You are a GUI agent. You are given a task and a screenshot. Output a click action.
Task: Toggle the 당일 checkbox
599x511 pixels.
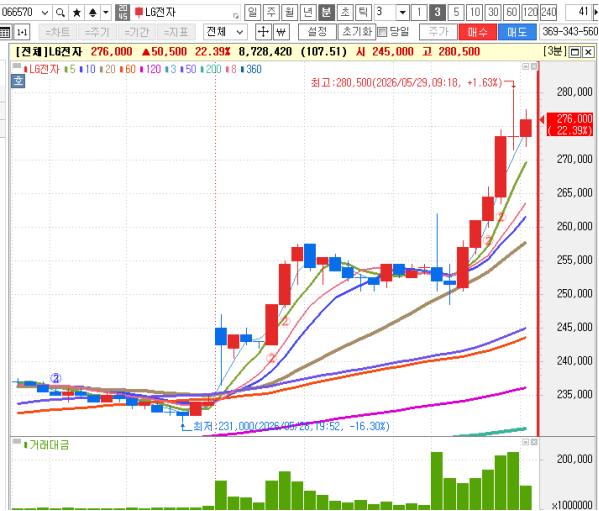pyautogui.click(x=382, y=32)
